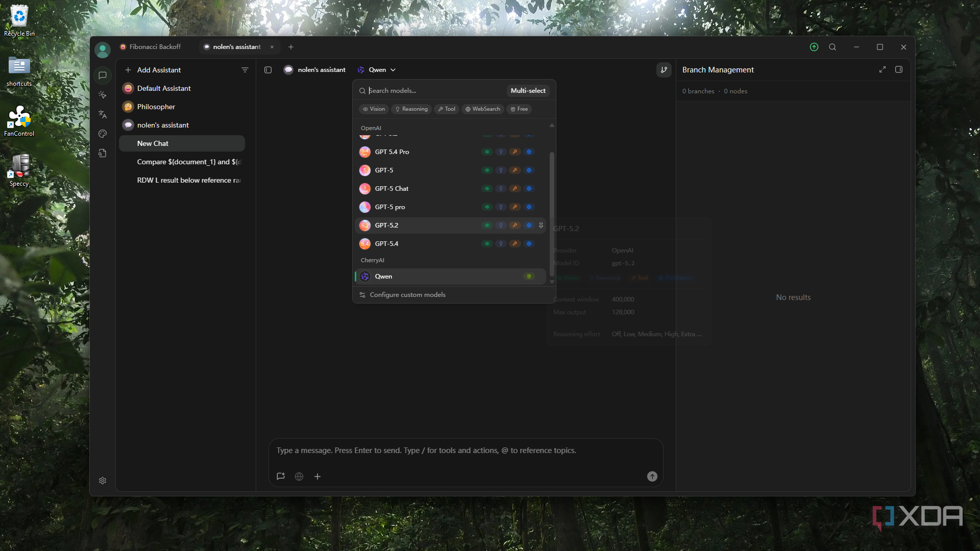Toggle the Tool filter chip
Viewport: 980px width, 551px height.
(447, 109)
